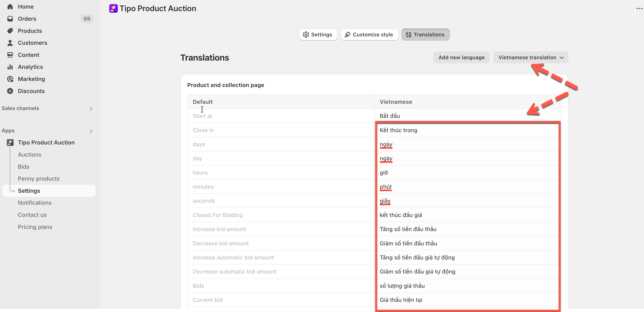Expand the Apps section chevron
Screen dimensions: 644x312
click(91, 131)
